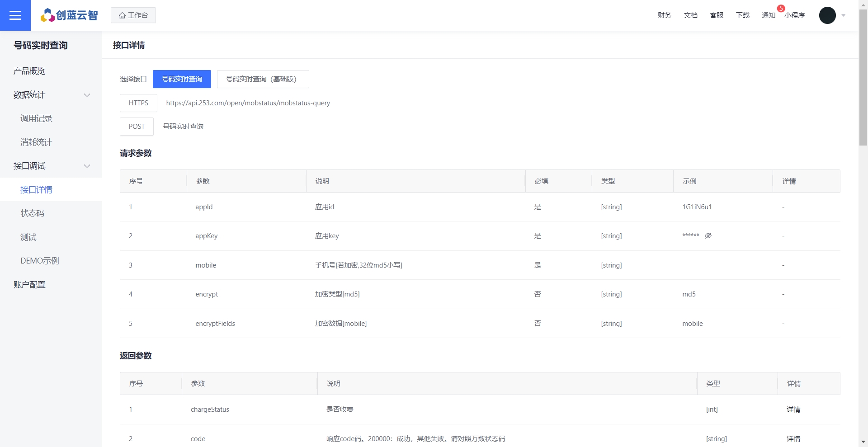The image size is (868, 447).
Task: Open 小程序 in the top navigation
Action: 794,15
